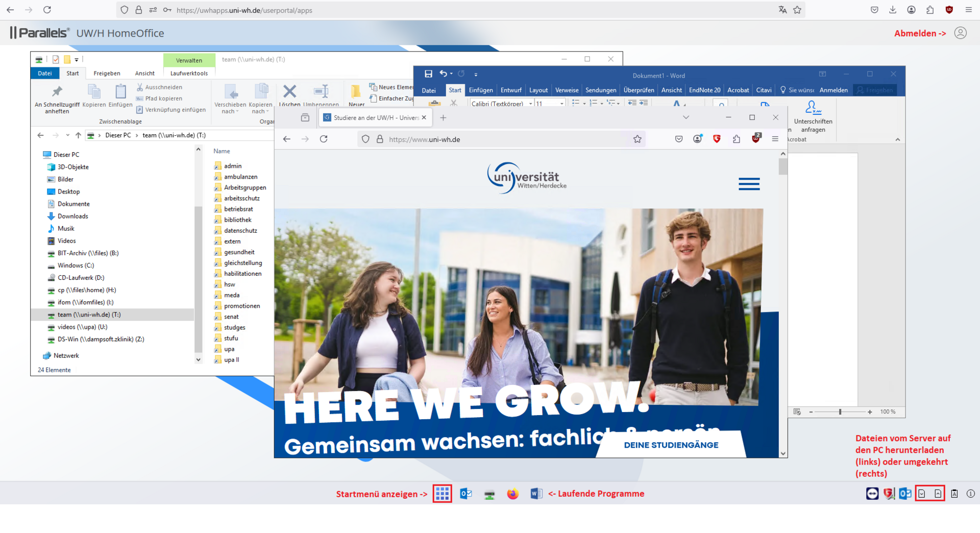The image size is (980, 533).
Task: Open Word font size 11 dropdown arrow
Action: coord(562,104)
